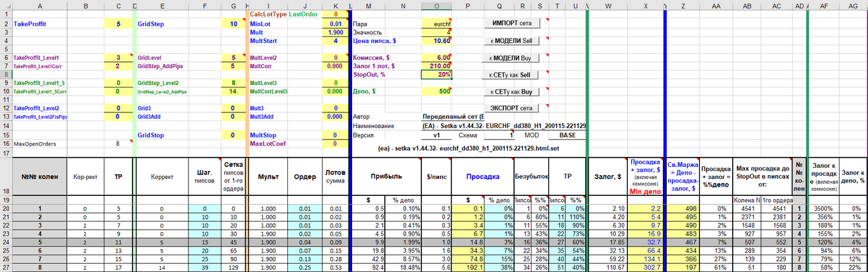The width and height of the screenshot is (868, 272).
Task: Click the TakeProffit_Level1 label
Action: pyautogui.click(x=36, y=58)
